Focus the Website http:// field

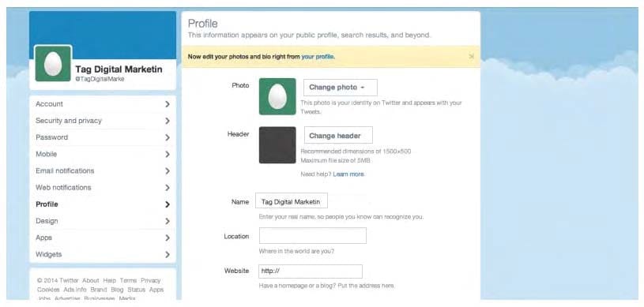[x=311, y=271]
